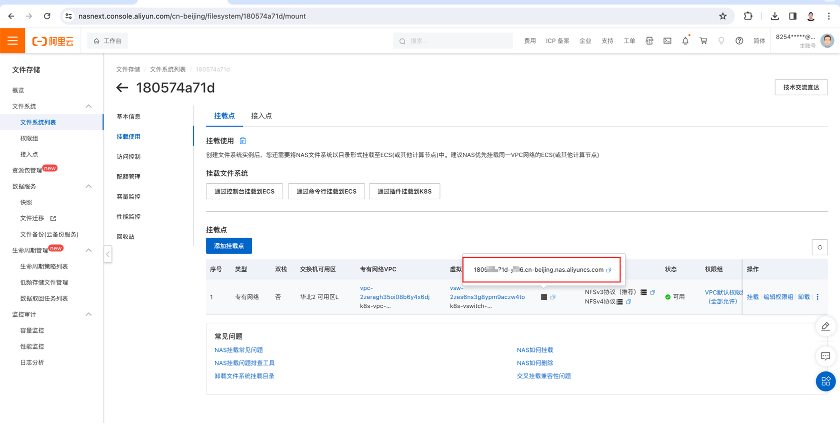Open the shopping cart icon
This screenshot has height=424, width=840.
[x=703, y=41]
